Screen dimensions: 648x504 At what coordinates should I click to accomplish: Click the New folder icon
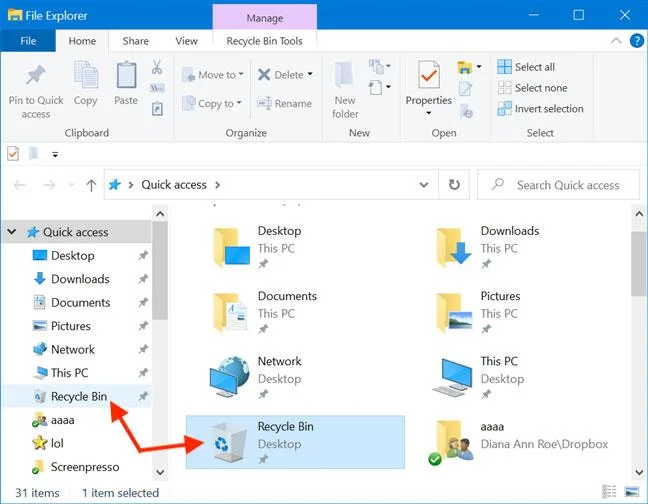tap(345, 76)
